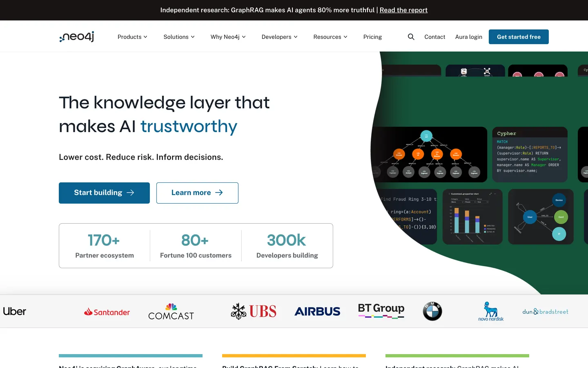The width and height of the screenshot is (588, 368).
Task: Click the BT Group logo
Action: tap(381, 311)
